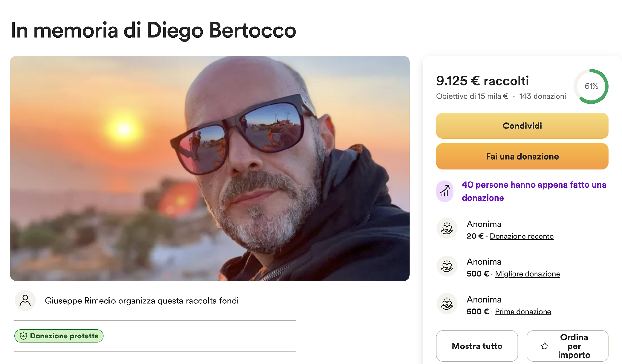Click the 40 persone hanno appena donato notice

(534, 191)
